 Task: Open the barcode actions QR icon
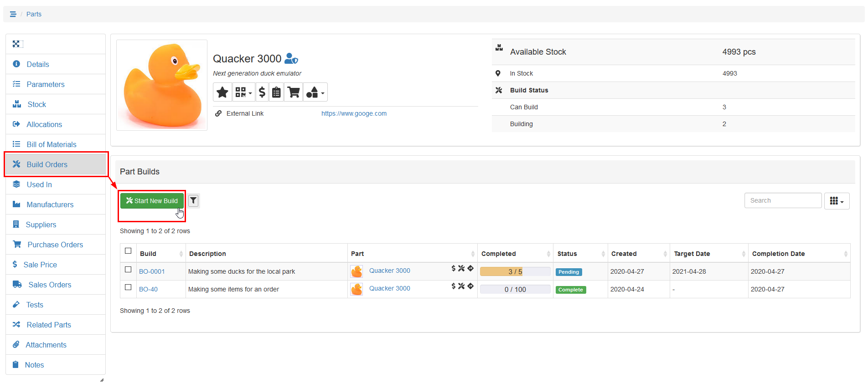(243, 92)
